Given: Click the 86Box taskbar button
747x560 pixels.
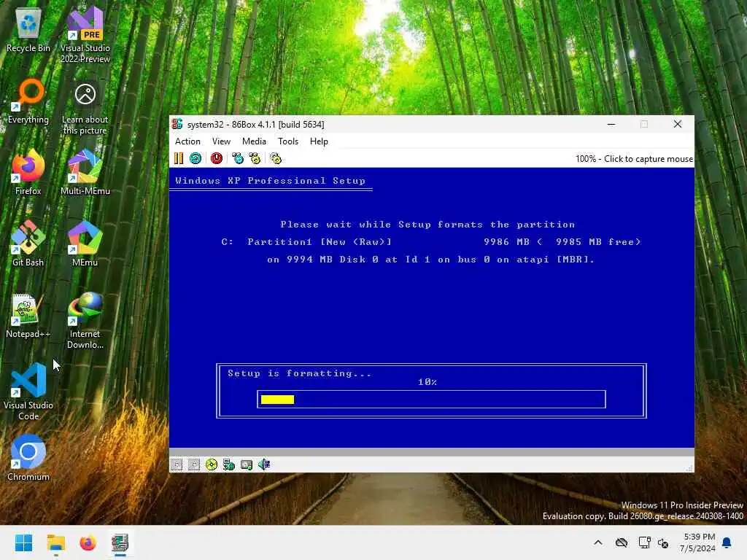Looking at the screenshot, I should tap(120, 542).
